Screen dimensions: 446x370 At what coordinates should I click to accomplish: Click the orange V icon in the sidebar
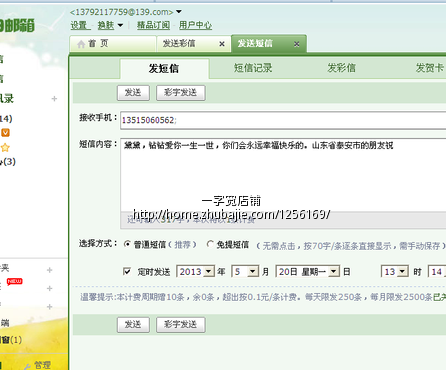(5, 133)
